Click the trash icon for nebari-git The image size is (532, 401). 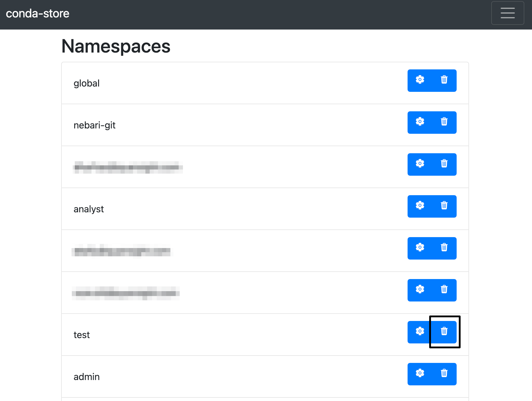[x=444, y=122]
